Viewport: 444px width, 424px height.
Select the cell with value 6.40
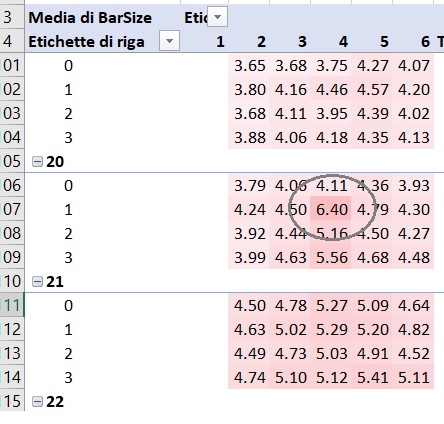coord(331,209)
